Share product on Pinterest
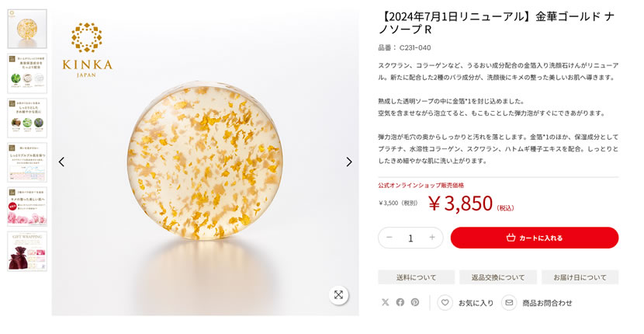This screenshot has height=334, width=644. (415, 302)
